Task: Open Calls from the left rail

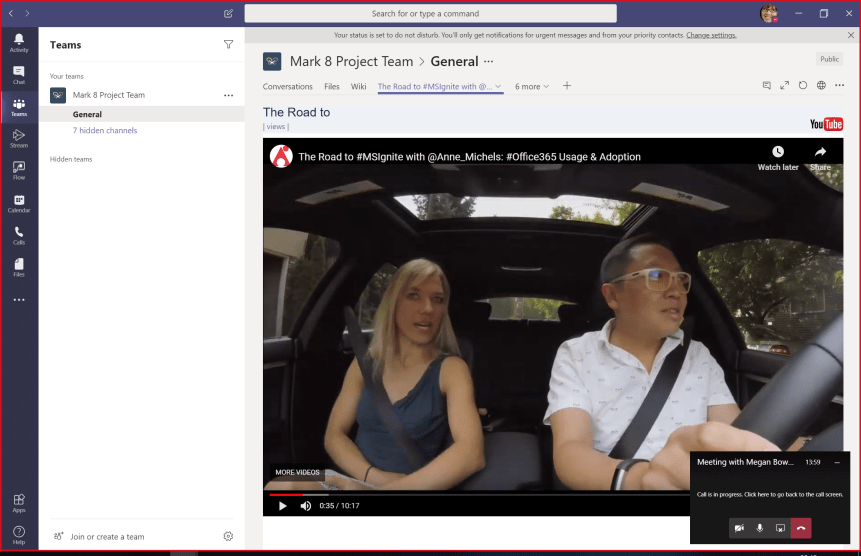Action: 18,235
